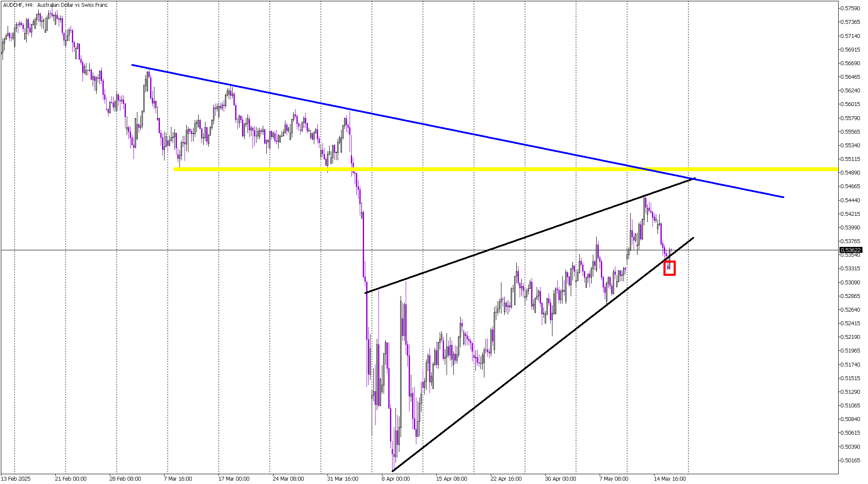Click price label 0.54440

(x=851, y=200)
